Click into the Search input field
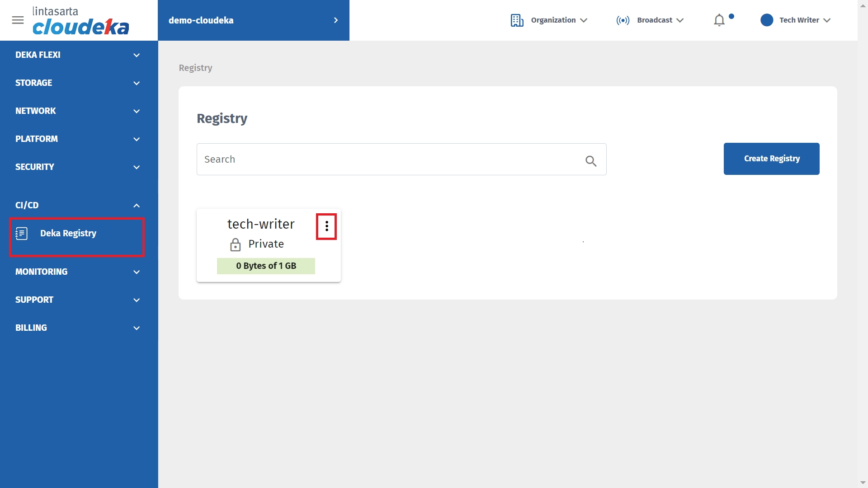 389,160
